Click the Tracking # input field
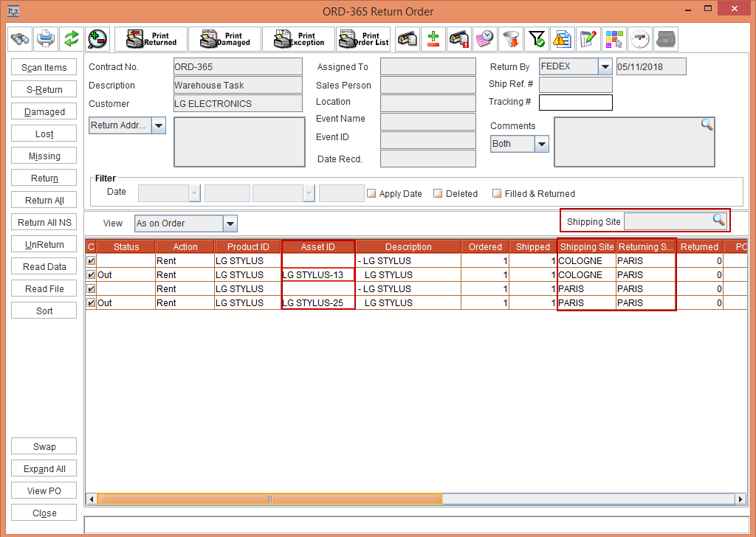The height and width of the screenshot is (537, 756). 575,103
